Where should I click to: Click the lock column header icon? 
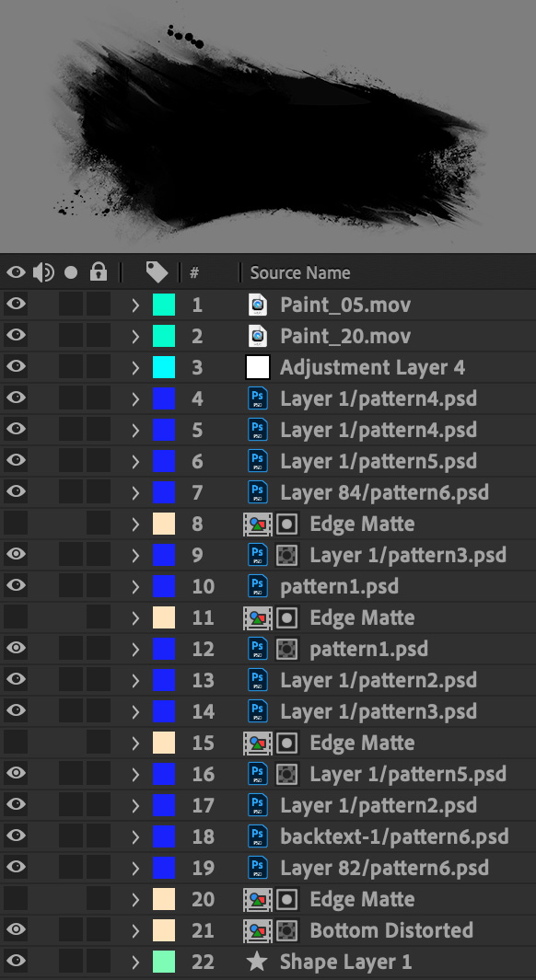[99, 271]
